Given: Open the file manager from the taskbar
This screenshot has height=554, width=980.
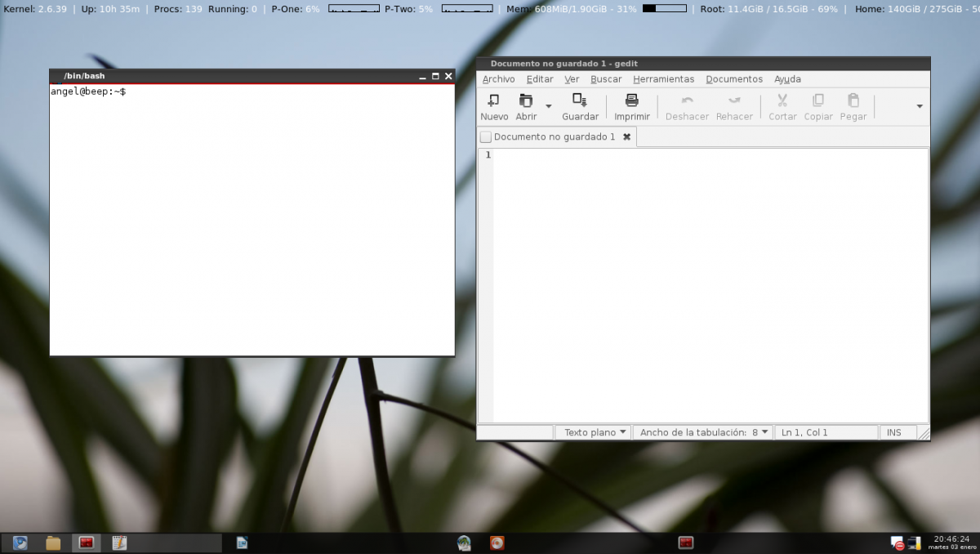Looking at the screenshot, I should [x=52, y=542].
